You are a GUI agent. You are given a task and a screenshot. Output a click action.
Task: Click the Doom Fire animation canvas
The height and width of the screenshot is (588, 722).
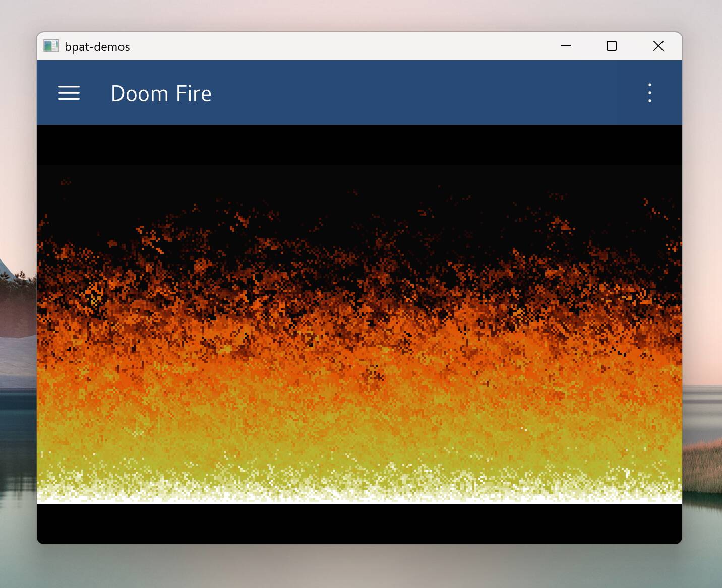359,334
